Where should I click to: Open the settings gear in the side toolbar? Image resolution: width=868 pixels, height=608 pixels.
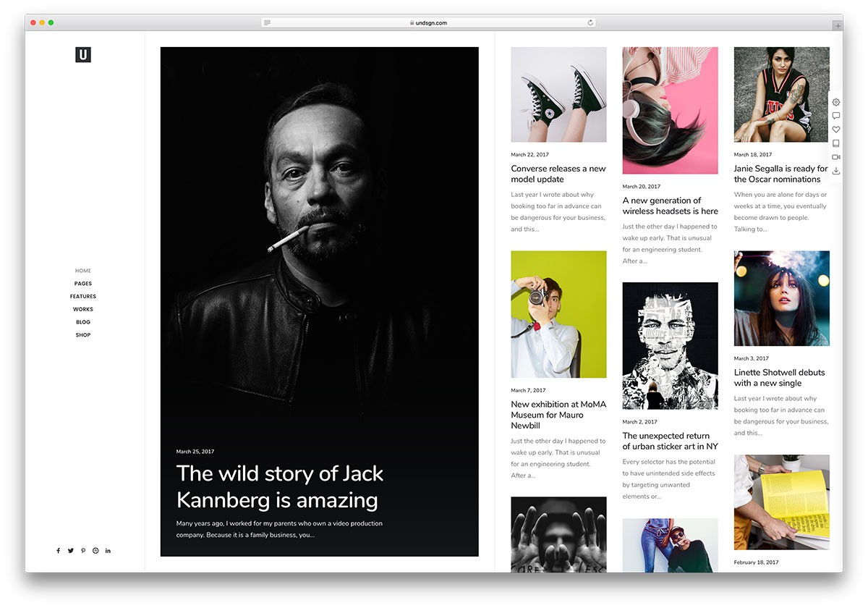point(836,102)
